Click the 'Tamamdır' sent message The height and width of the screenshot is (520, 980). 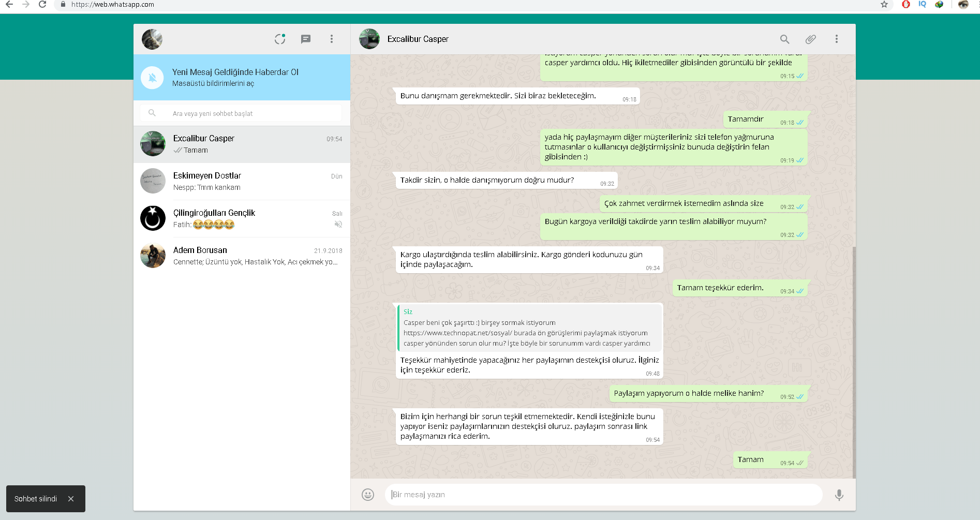[765, 120]
